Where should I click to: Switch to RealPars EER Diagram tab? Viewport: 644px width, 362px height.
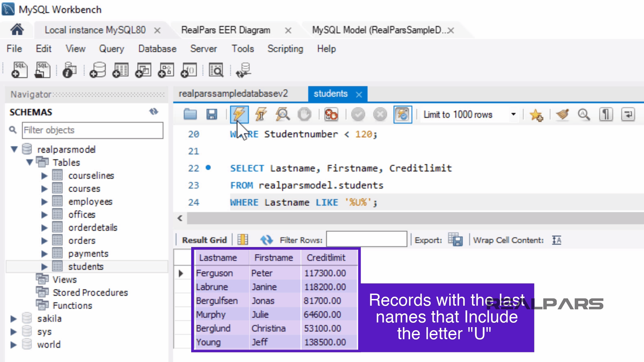click(225, 30)
